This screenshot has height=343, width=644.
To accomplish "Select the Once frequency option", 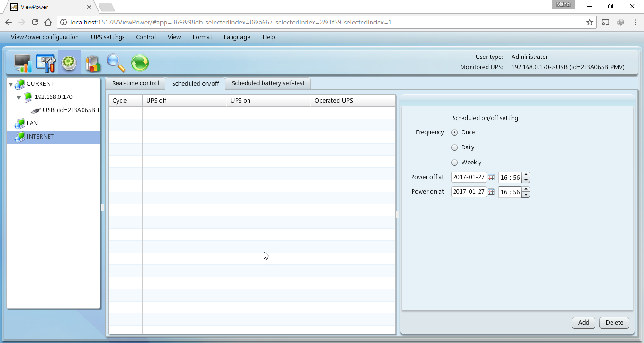I will coord(454,132).
